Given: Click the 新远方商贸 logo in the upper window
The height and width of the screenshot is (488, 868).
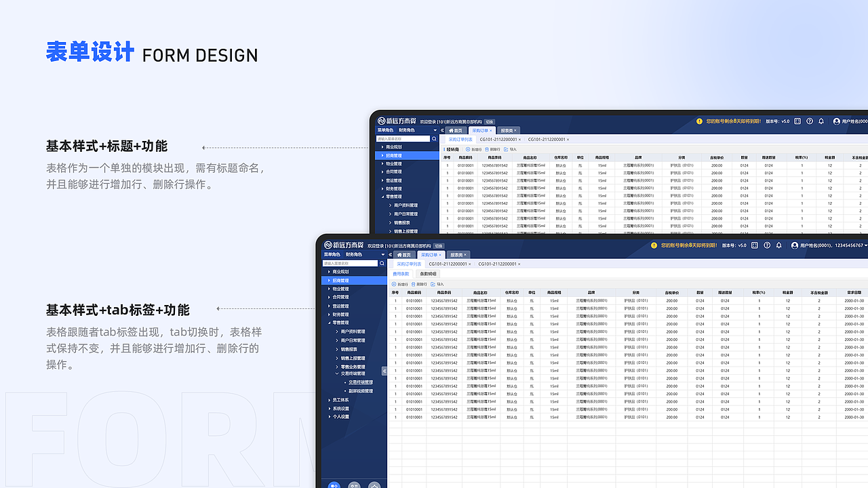Looking at the screenshot, I should tap(397, 121).
